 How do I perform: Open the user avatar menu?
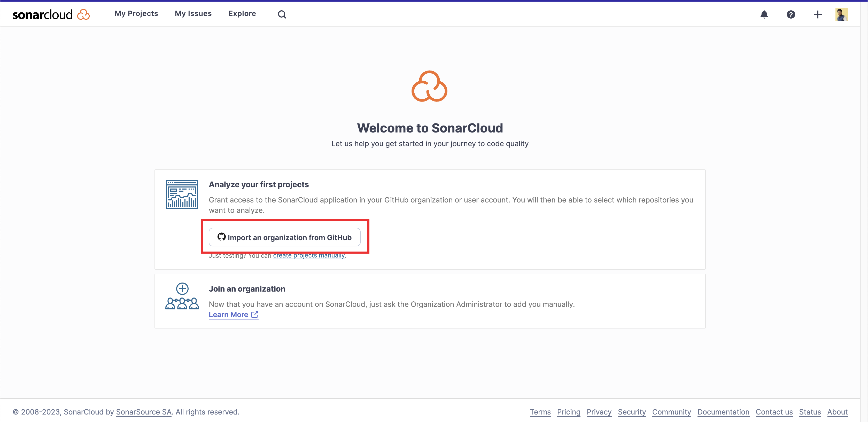click(841, 14)
